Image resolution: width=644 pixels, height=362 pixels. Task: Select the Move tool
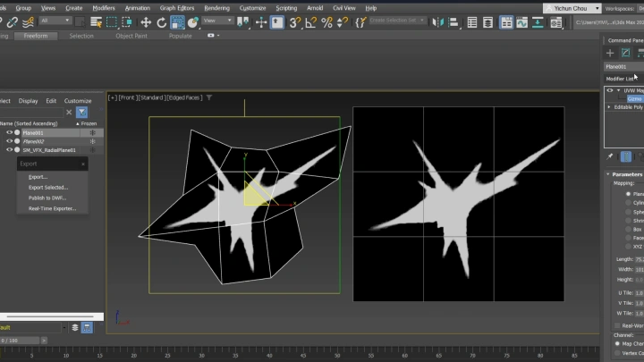click(146, 22)
